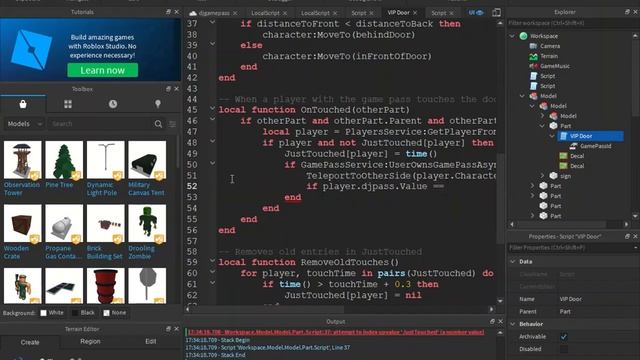Select the first Decal in Explorer

577,156
